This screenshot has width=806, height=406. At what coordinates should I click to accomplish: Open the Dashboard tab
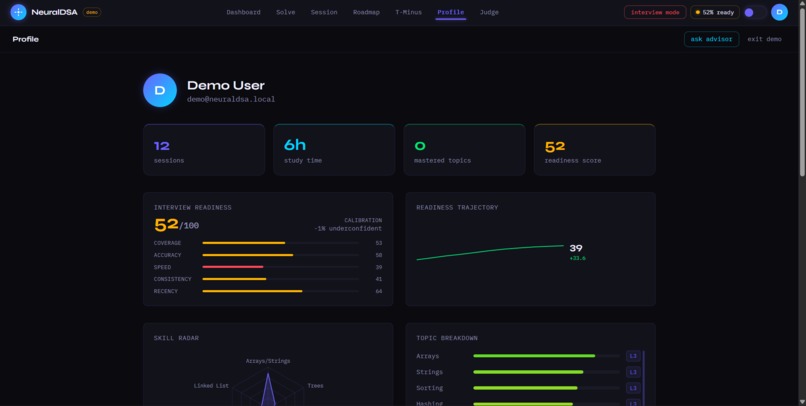(x=244, y=12)
